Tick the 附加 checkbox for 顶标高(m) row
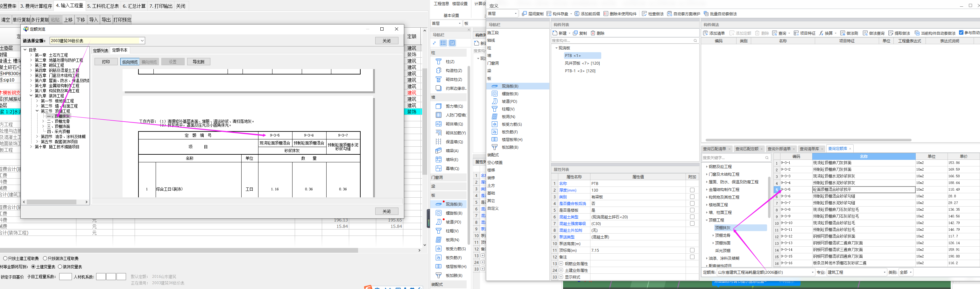 [692, 250]
